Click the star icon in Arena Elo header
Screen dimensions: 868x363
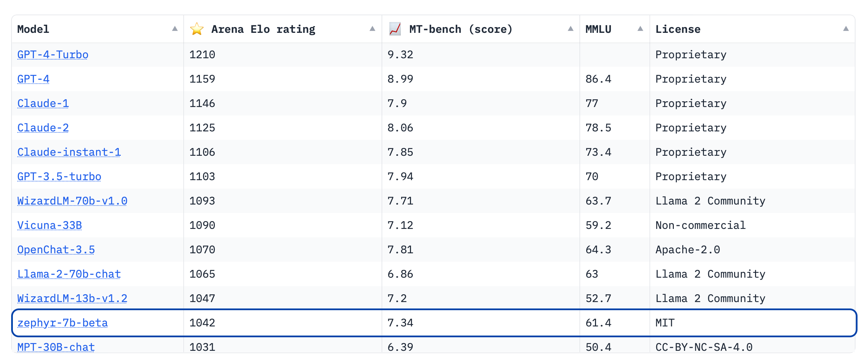point(197,29)
